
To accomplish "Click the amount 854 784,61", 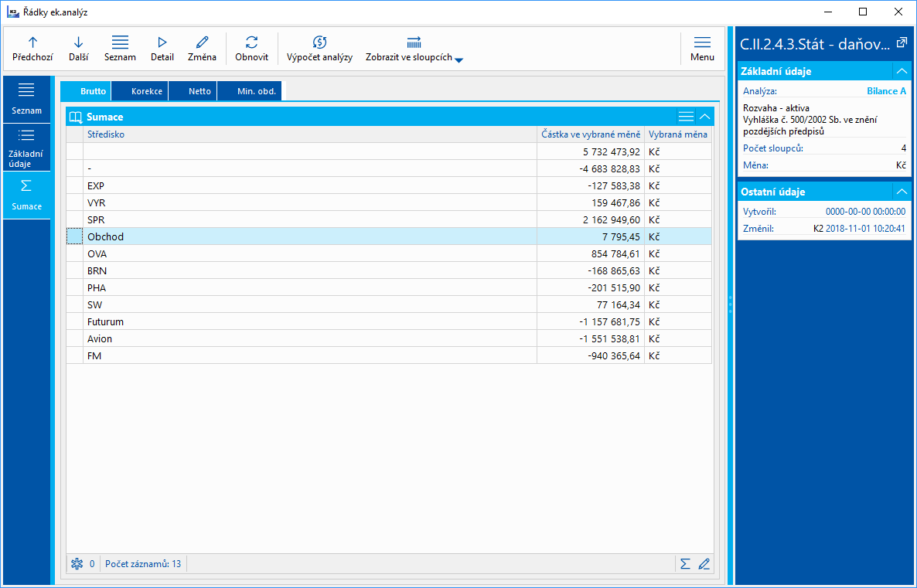I will (615, 253).
